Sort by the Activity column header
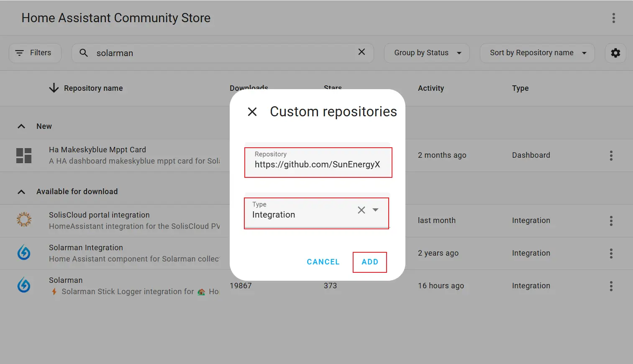Image resolution: width=633 pixels, height=364 pixels. (431, 88)
